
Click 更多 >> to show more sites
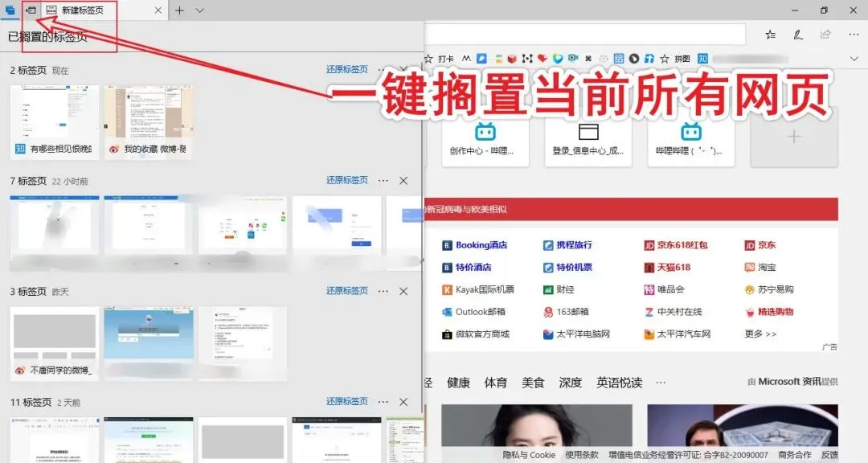(760, 334)
